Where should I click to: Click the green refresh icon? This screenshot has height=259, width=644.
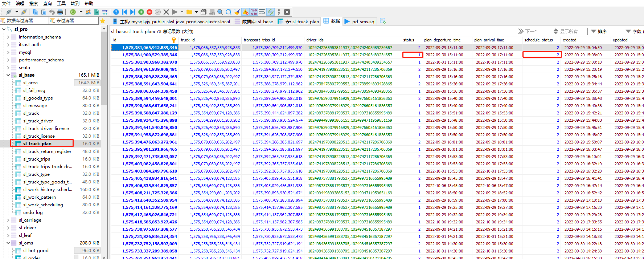tap(73, 12)
